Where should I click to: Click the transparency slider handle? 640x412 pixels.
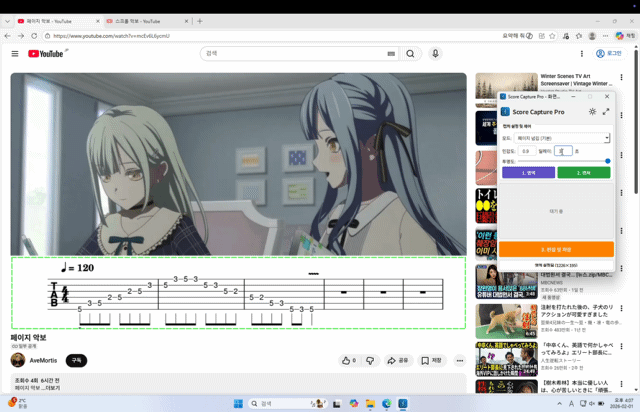607,161
